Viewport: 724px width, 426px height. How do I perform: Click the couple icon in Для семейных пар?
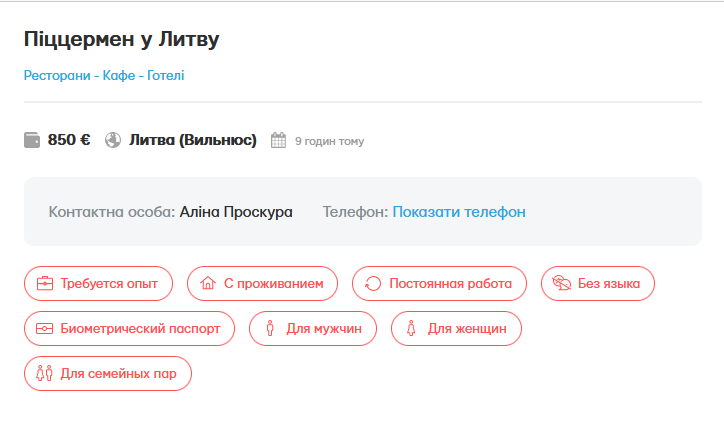pyautogui.click(x=45, y=374)
